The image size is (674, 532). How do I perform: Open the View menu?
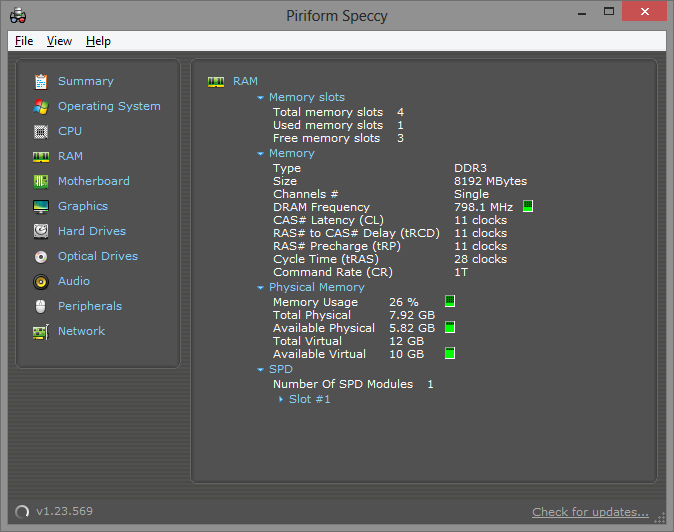[x=59, y=41]
